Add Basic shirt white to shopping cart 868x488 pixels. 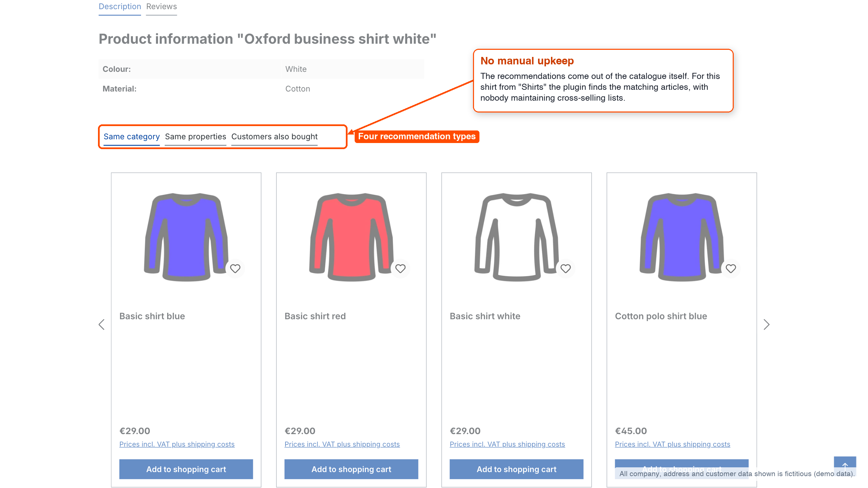tap(516, 469)
